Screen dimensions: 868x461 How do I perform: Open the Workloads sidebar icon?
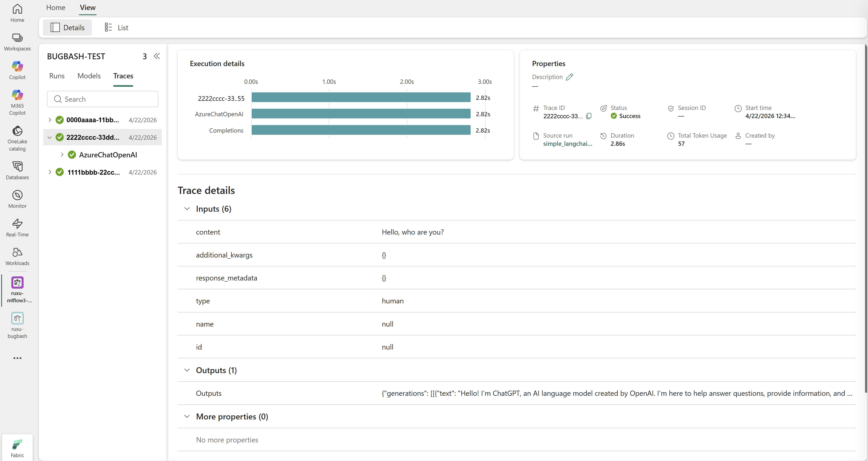tap(17, 257)
